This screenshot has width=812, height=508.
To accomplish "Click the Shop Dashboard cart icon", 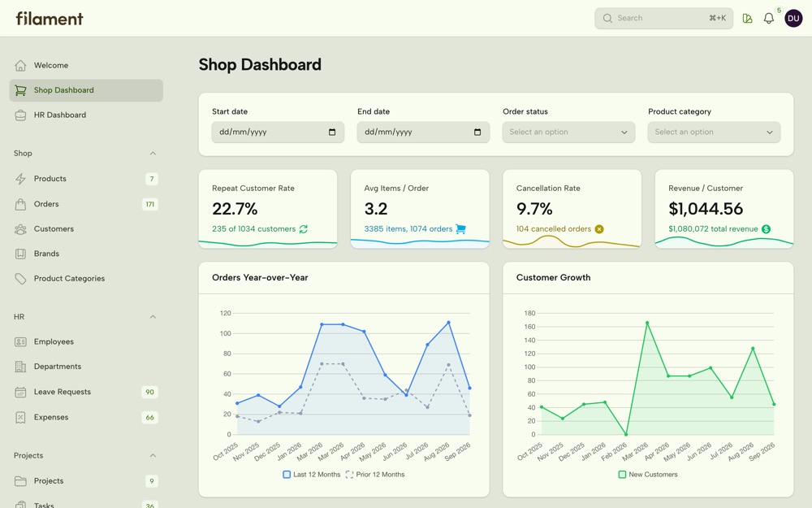I will [x=20, y=90].
